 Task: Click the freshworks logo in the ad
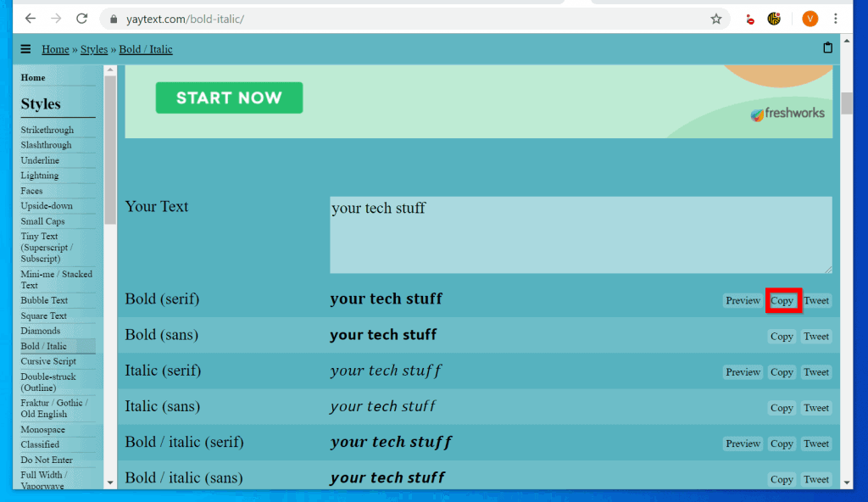(787, 114)
